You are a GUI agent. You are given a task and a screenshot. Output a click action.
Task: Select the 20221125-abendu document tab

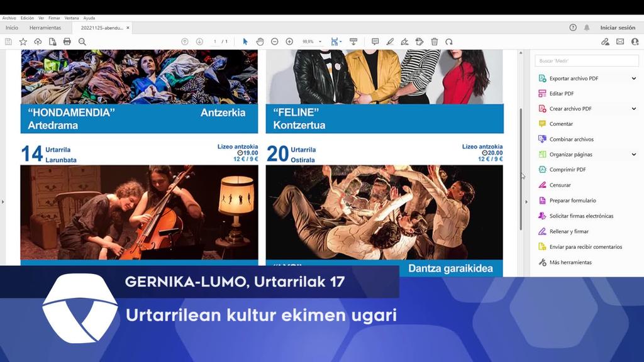point(102,28)
